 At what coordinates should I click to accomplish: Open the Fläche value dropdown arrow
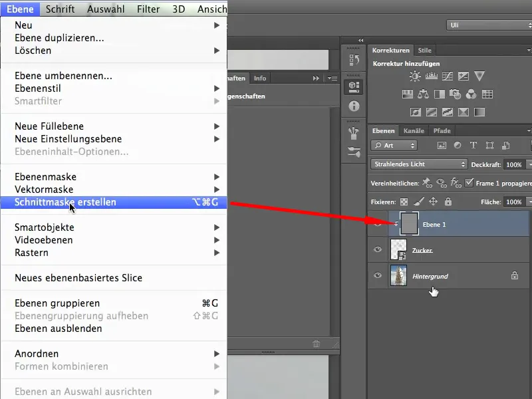529,202
